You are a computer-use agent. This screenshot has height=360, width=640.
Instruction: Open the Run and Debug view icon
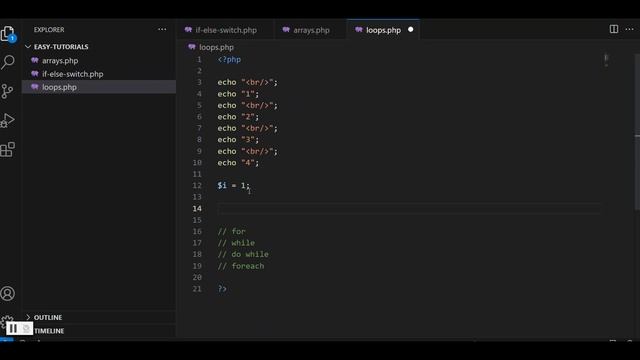point(7,120)
